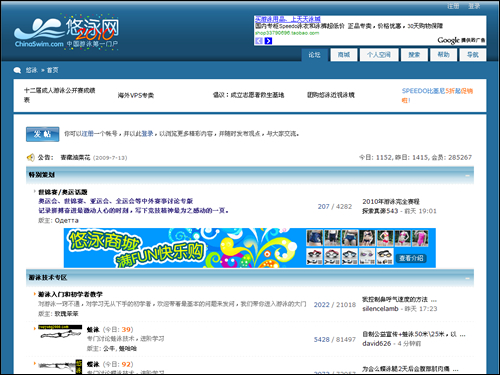Screen dimensions: 500x375
Task: Open the 蛙泳 forum link
Action: [x=93, y=330]
